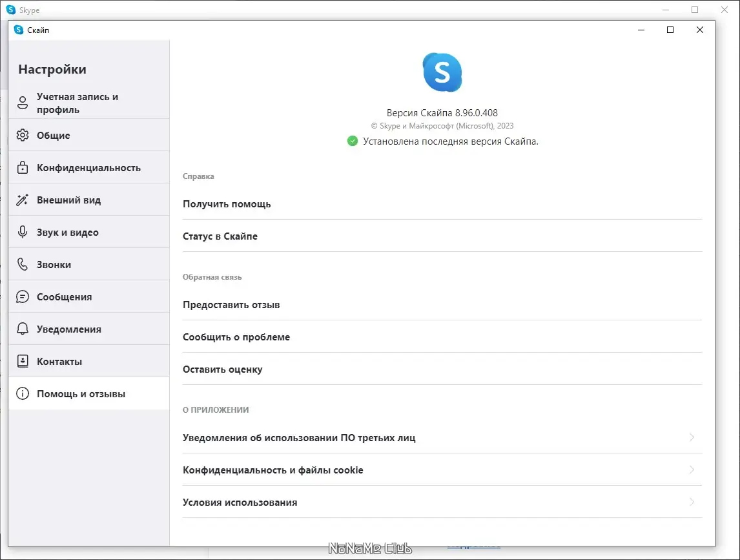Screen dimensions: 740x560
Task: Select the Уведомления settings section
Action: (88, 329)
